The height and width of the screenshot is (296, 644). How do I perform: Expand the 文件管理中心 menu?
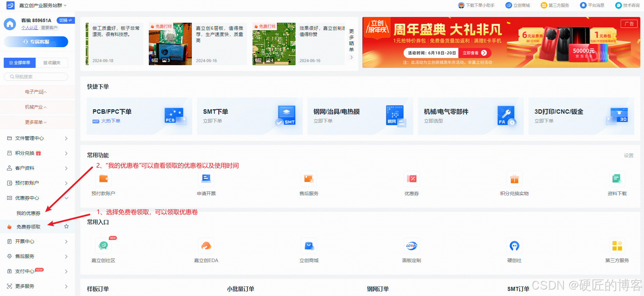[x=37, y=138]
